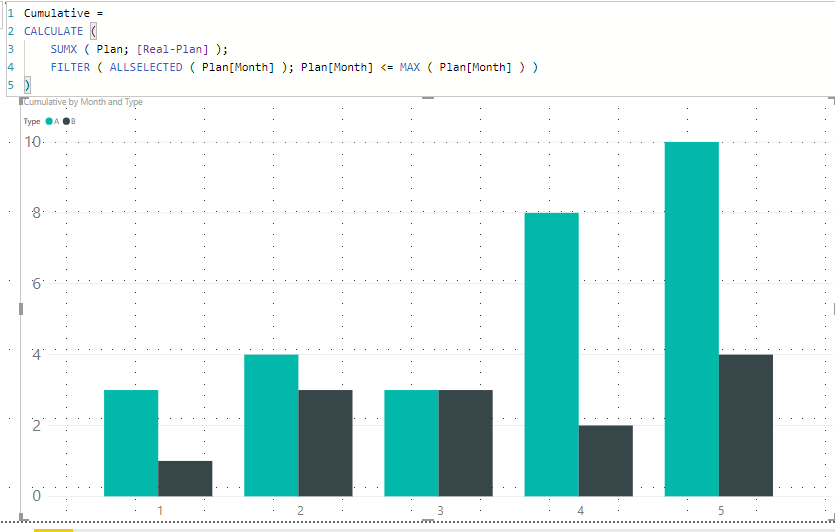Select the dark Type B bar for month 4
835x532 pixels.
(606, 461)
